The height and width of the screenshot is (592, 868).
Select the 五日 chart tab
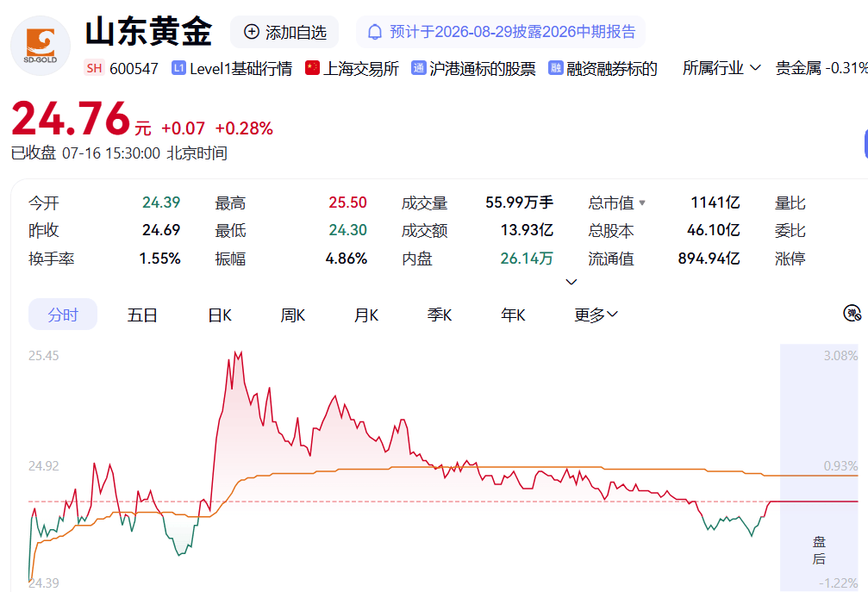click(142, 315)
